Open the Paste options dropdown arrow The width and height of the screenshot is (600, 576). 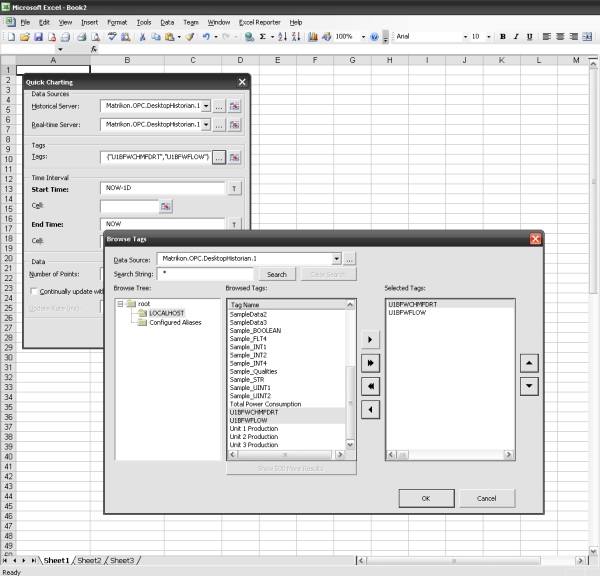[179, 37]
